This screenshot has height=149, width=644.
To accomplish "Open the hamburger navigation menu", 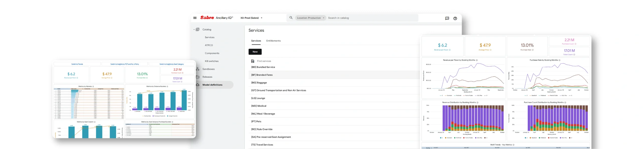I will coord(195,18).
